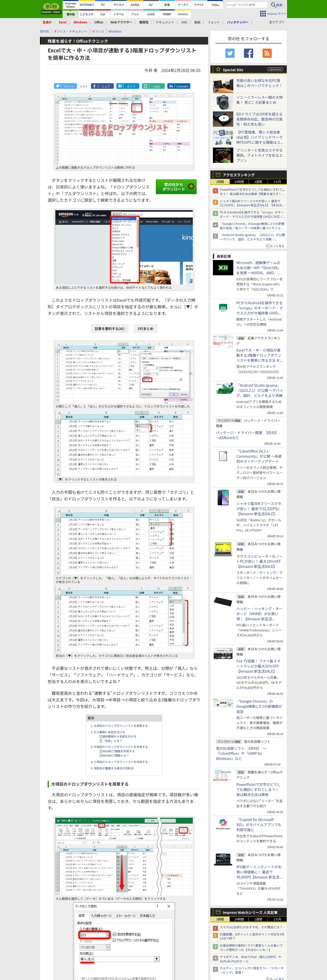Screen dimensions: 327x980
Task: Select the 1カ月 tab in アクセスランキング
Action: click(x=277, y=182)
